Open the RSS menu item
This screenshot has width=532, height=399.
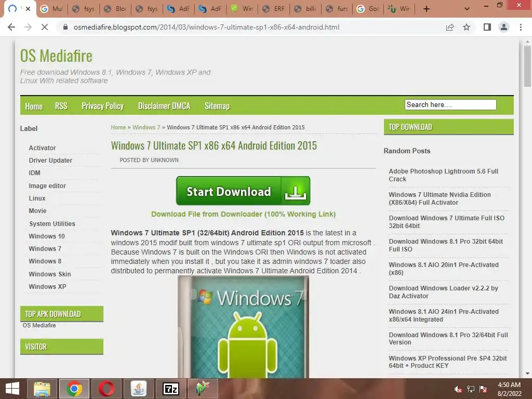61,106
